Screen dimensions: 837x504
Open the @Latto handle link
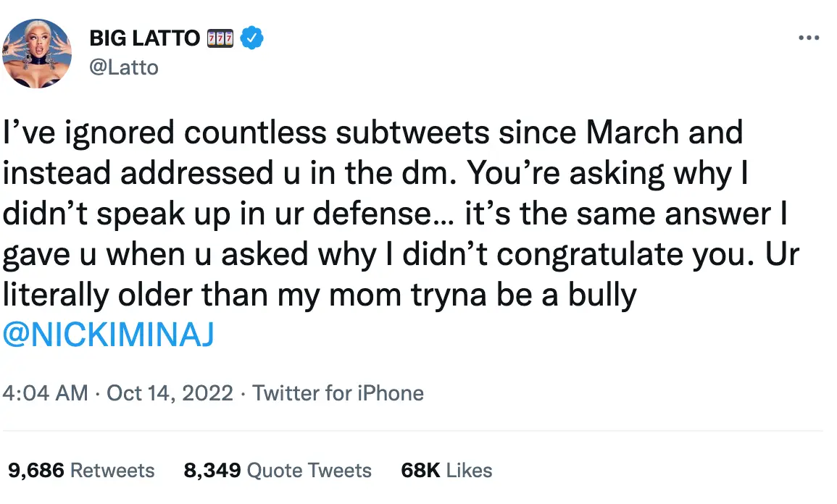tap(123, 67)
